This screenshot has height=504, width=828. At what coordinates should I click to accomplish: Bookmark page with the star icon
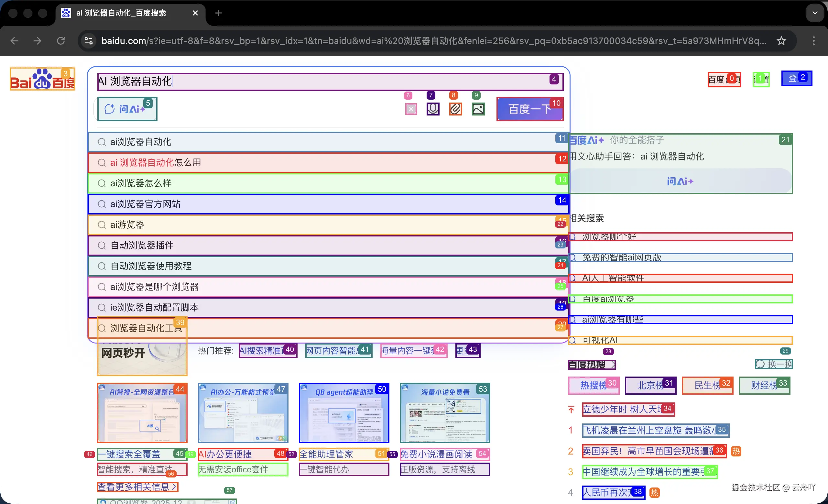coord(781,41)
